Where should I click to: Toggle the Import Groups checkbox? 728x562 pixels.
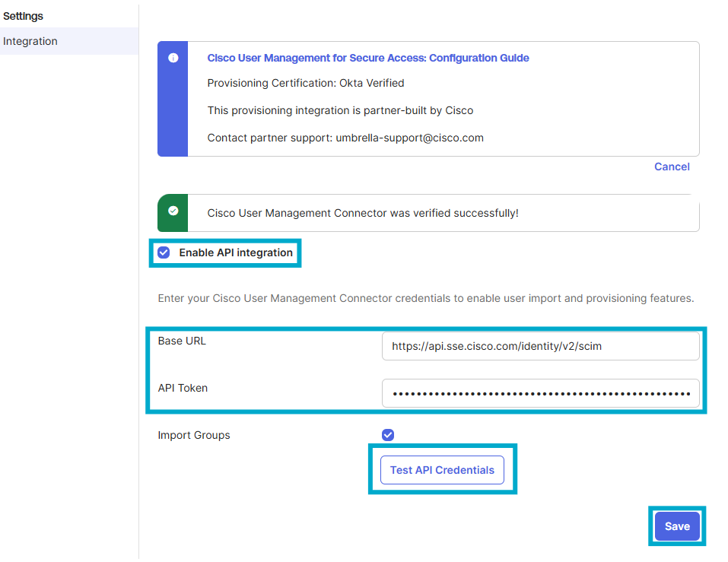coord(388,435)
